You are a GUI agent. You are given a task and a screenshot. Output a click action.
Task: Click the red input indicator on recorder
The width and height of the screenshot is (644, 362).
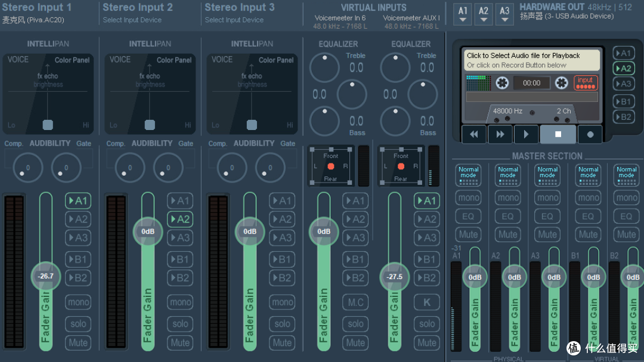586,83
